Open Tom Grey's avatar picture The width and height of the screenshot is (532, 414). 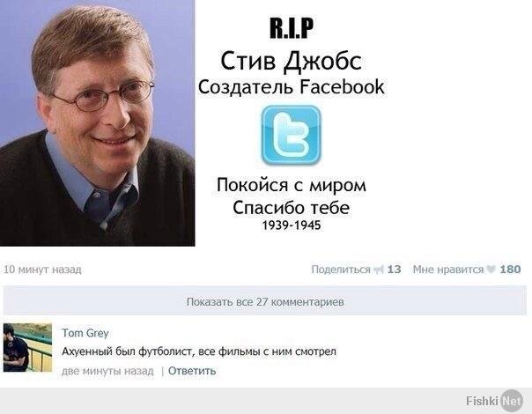pos(27,347)
